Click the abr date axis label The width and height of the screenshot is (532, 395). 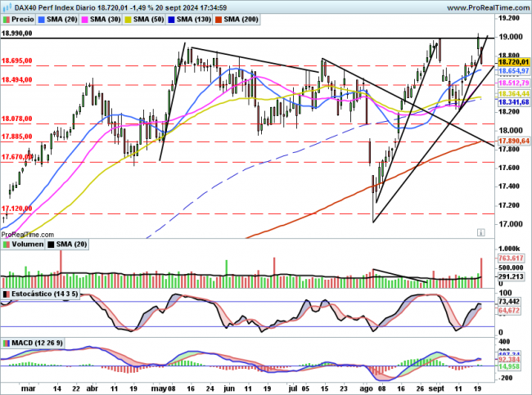[92, 388]
